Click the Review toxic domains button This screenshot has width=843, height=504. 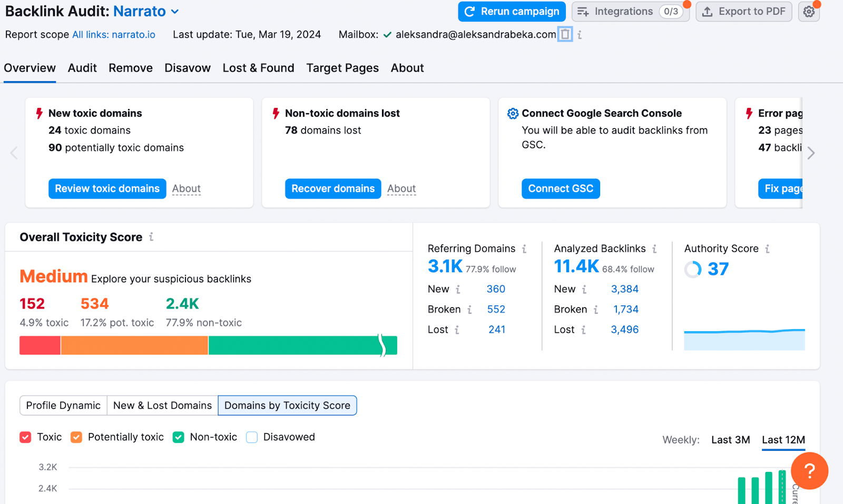[x=107, y=189]
